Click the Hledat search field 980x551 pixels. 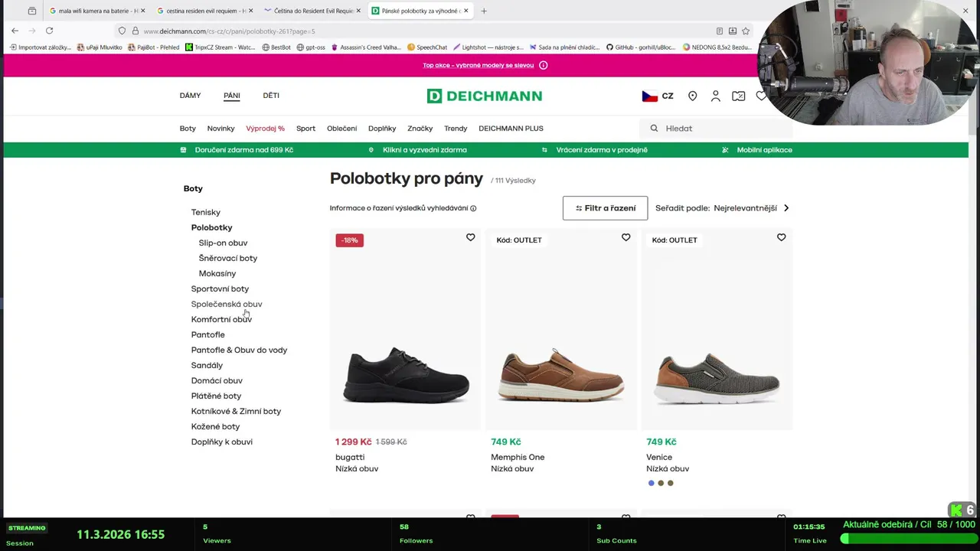point(720,129)
